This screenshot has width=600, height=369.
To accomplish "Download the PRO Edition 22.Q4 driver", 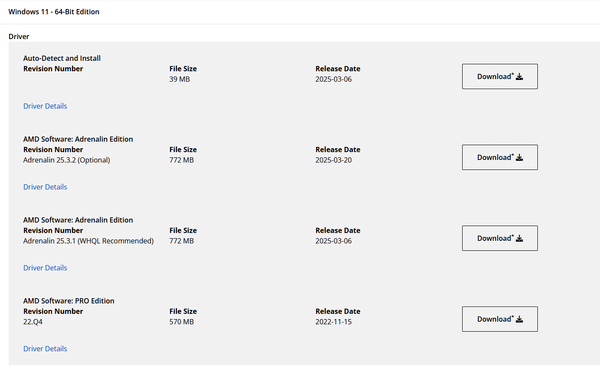I will (x=499, y=319).
